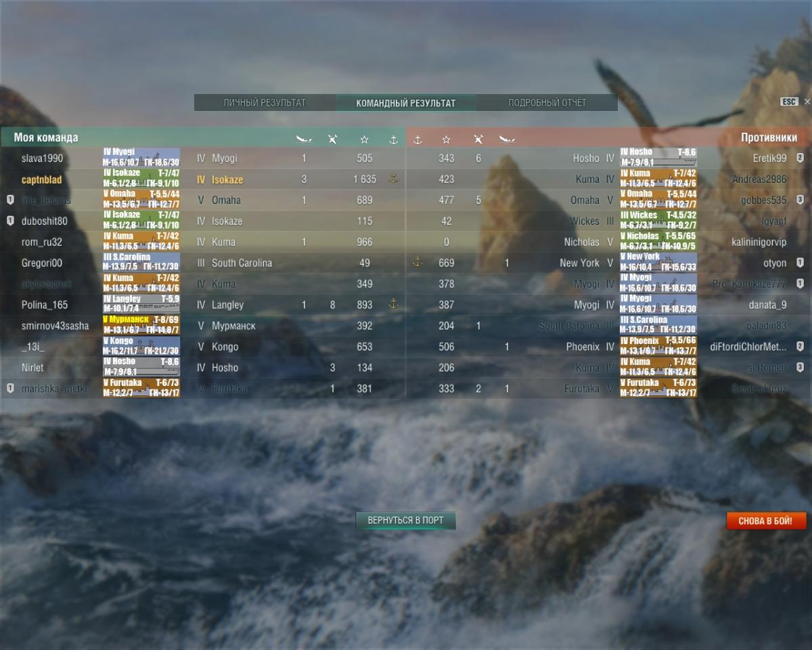
Task: Select the КОМАНДНЫЙ РЕЗУЛЬТАТ tab
Action: (406, 103)
